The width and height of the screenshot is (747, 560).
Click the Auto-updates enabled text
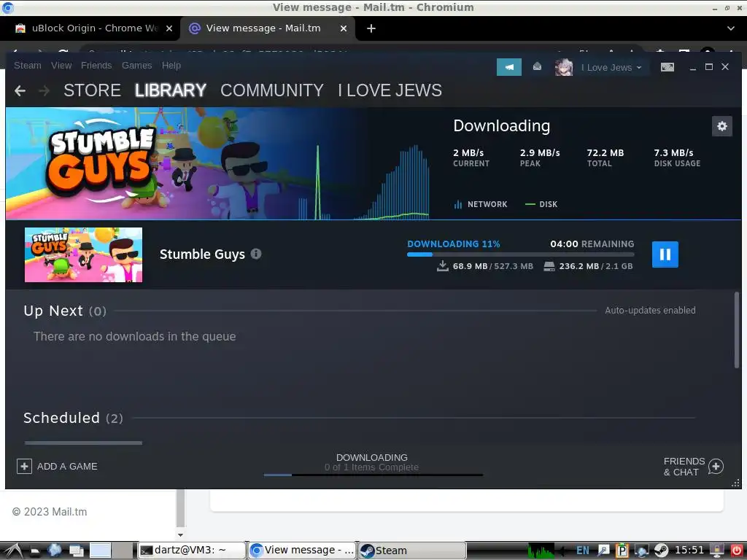650,311
